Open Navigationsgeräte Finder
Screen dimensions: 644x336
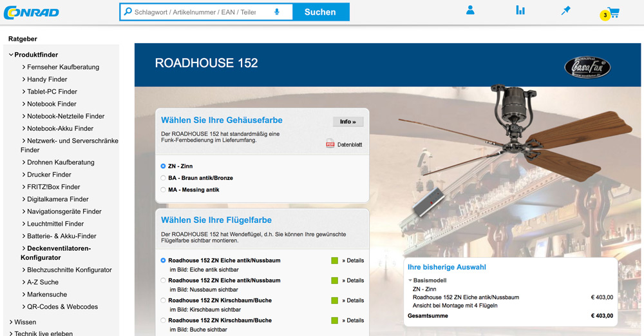pos(64,212)
